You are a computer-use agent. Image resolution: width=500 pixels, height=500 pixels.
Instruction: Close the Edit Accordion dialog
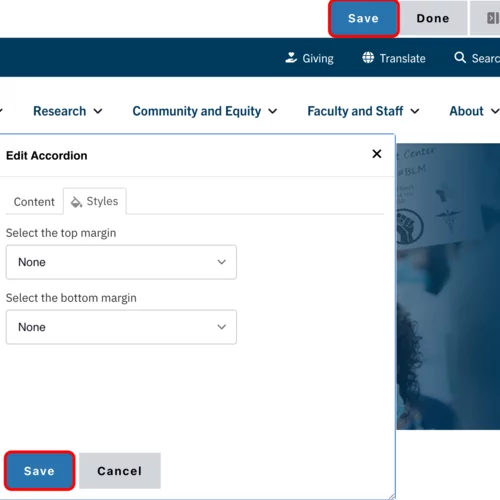377,154
